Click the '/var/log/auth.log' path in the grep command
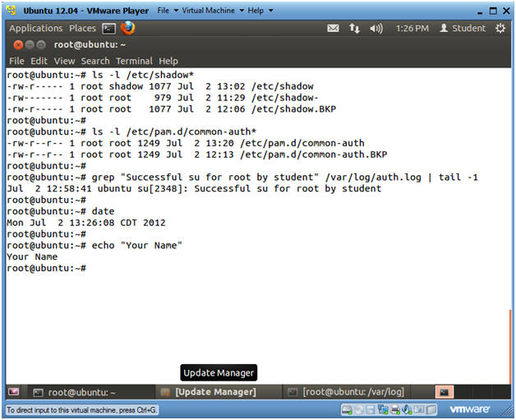This screenshot has height=420, width=516. pos(373,178)
